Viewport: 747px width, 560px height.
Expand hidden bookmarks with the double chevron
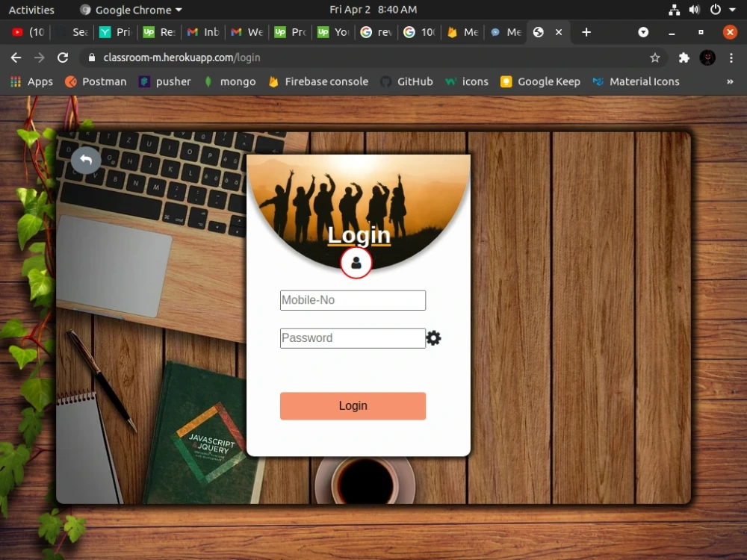(730, 82)
